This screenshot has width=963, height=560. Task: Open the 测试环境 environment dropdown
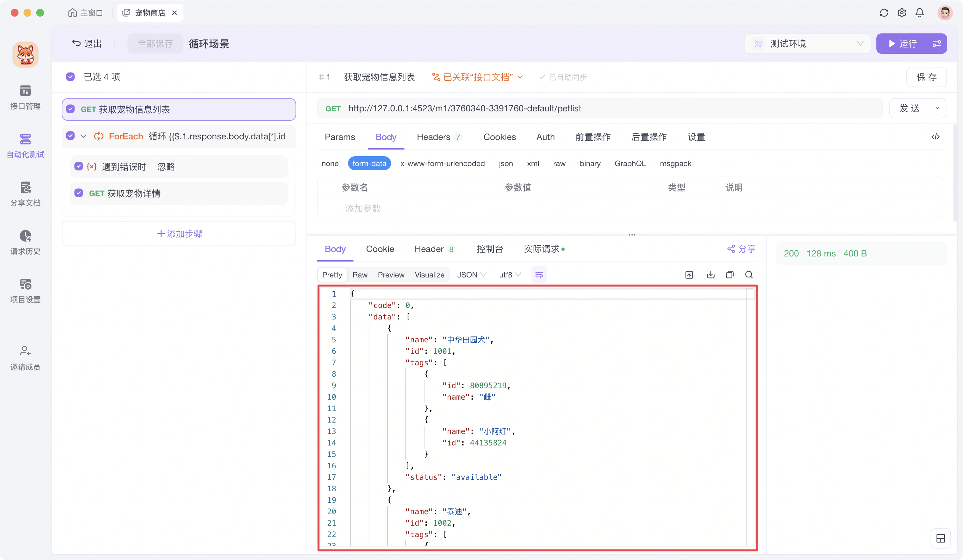click(807, 44)
